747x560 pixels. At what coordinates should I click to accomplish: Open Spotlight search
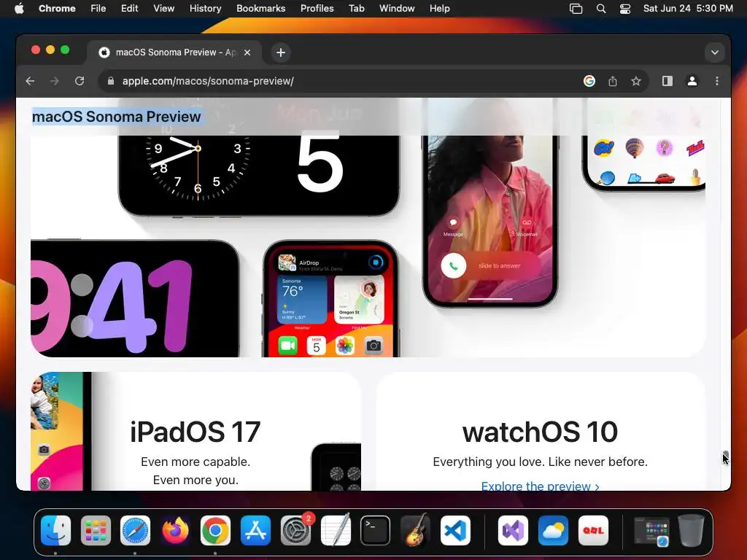[601, 9]
